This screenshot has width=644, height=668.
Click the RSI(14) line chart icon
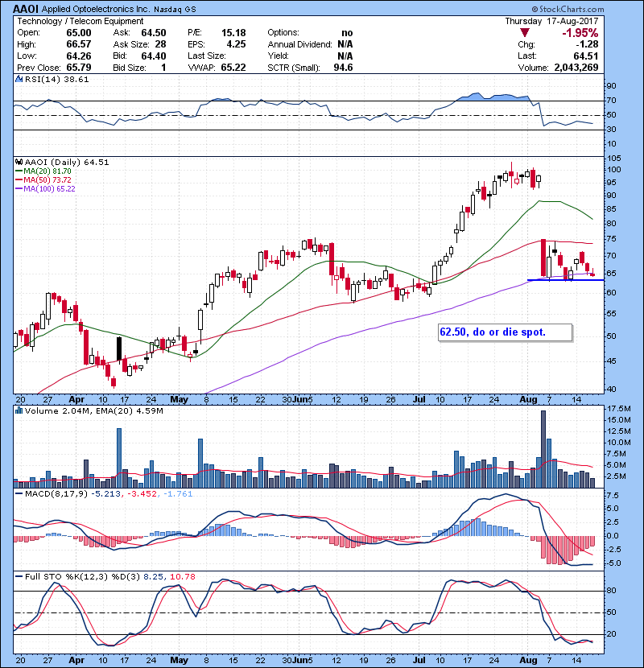[19, 79]
